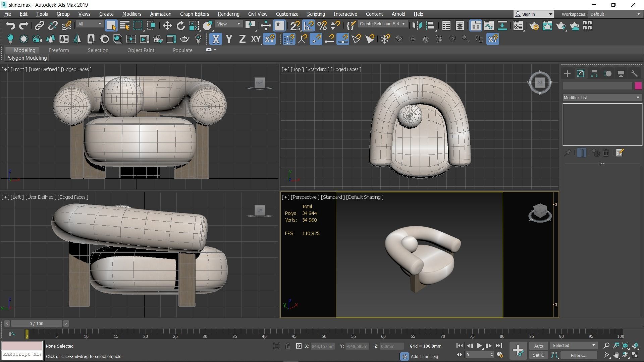Click Remove modifier trash icon

[606, 153]
